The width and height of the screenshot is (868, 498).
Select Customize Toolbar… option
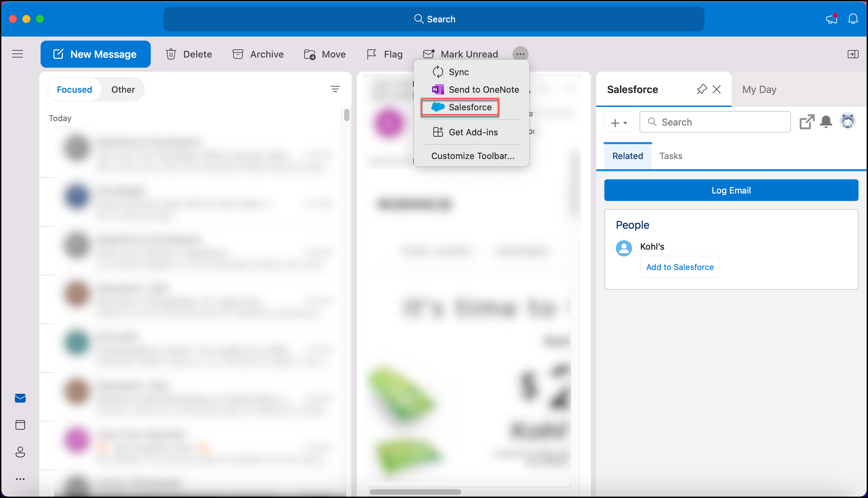(473, 156)
